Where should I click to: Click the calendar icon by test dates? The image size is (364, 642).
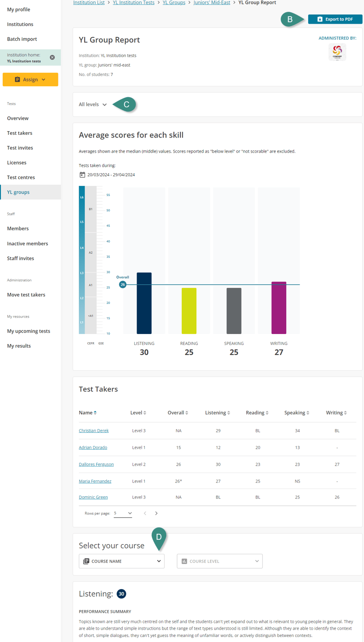pyautogui.click(x=82, y=175)
